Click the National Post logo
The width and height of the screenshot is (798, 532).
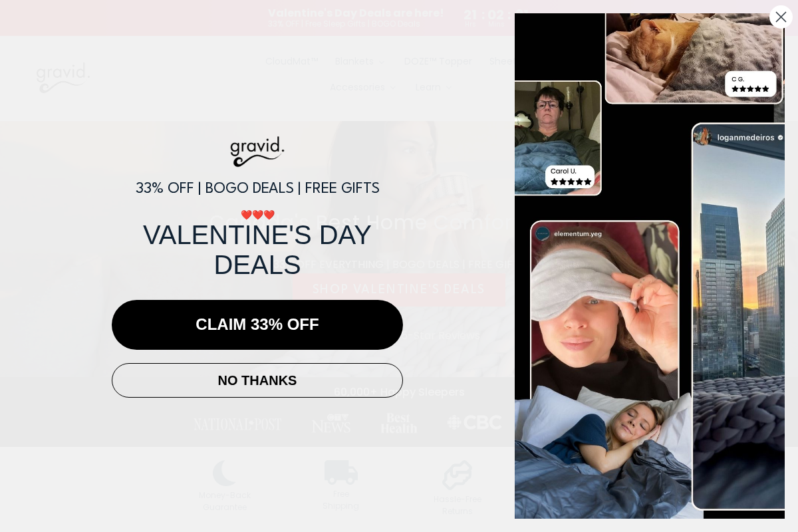pos(237,424)
